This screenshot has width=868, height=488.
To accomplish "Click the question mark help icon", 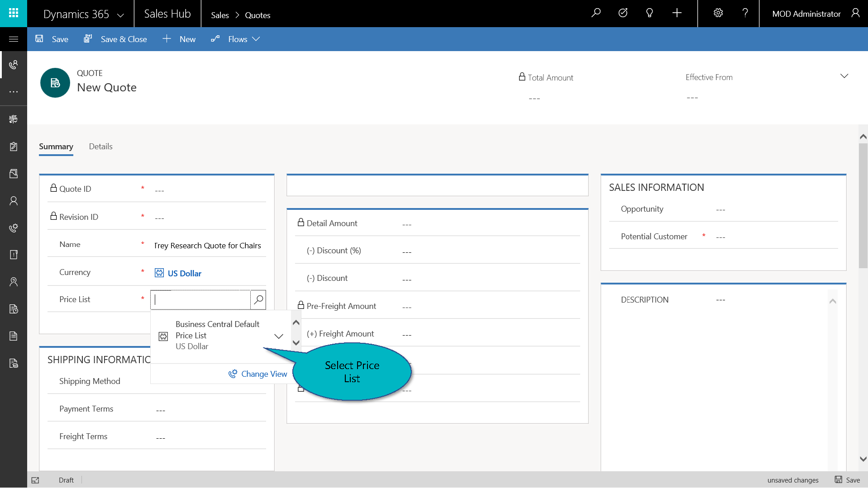I will click(745, 13).
